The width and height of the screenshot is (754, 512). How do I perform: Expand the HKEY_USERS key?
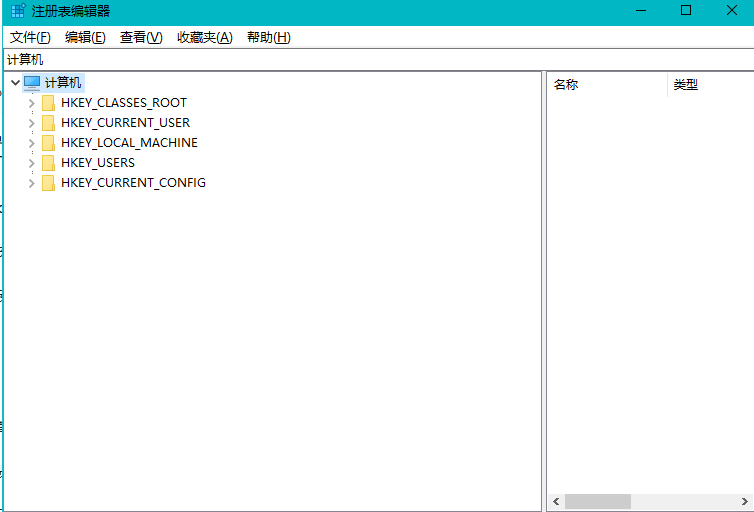coord(32,163)
